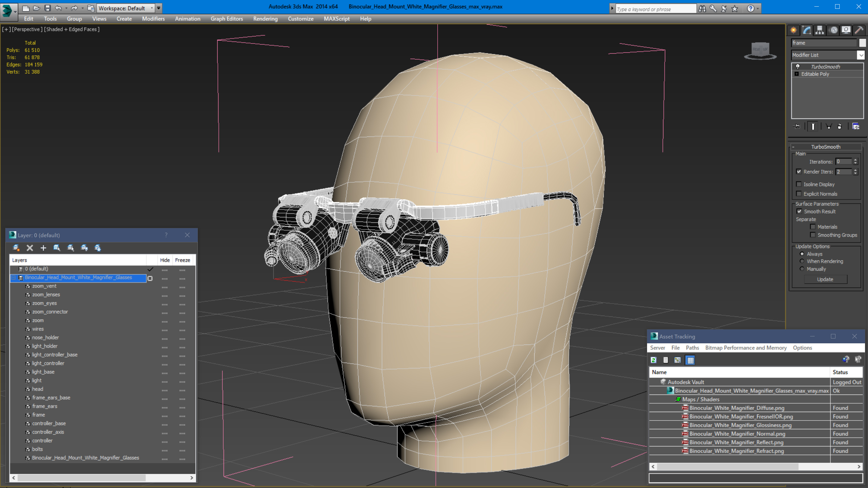Expand the Editable Poly stack entry
Screen dimensions: 868x488
[x=797, y=74]
